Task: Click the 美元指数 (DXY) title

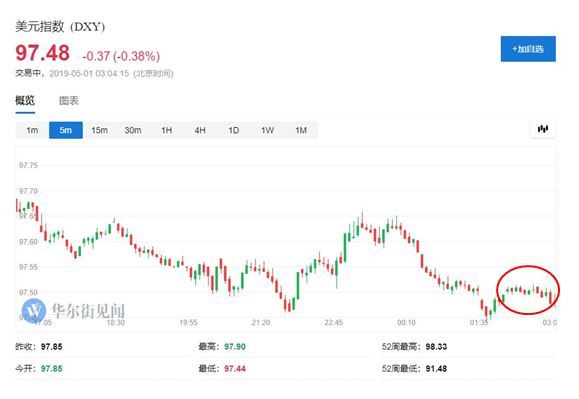Action: click(60, 27)
